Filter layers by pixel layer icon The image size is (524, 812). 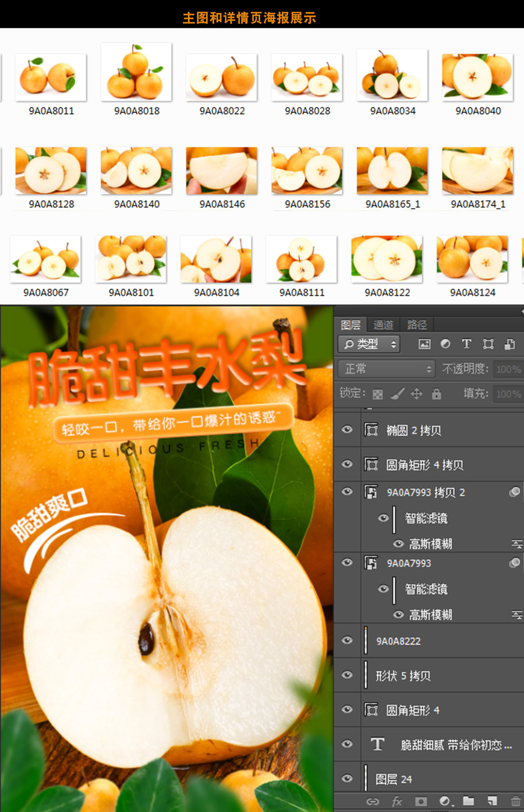pos(424,344)
